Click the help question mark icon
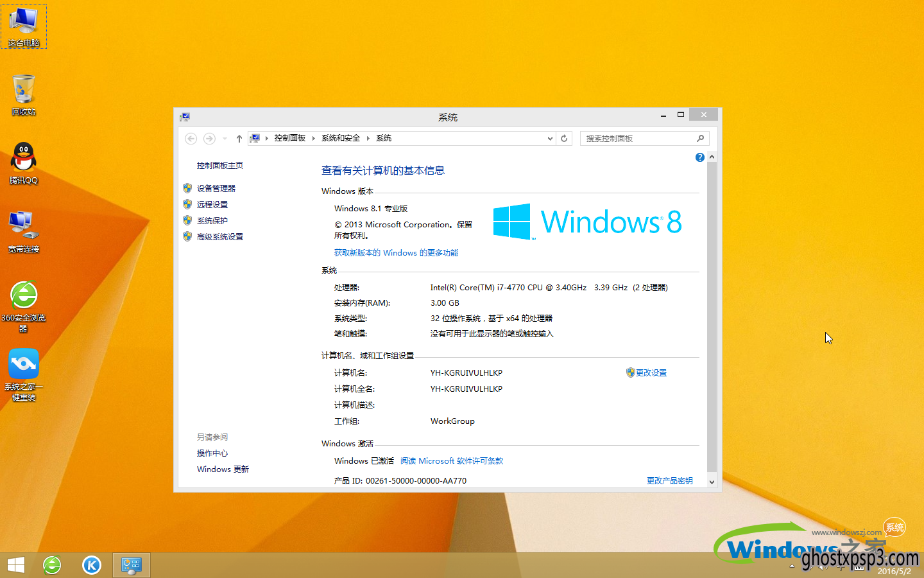Viewport: 924px width, 578px height. click(700, 157)
